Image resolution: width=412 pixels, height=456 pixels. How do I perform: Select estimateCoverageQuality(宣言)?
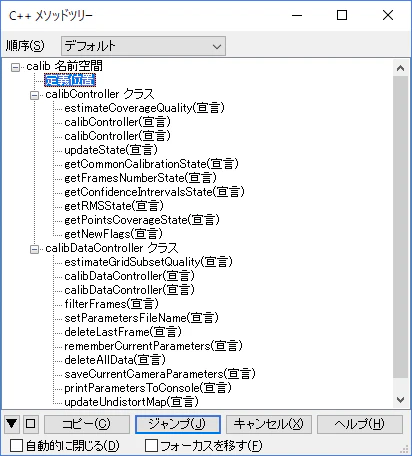tap(144, 108)
